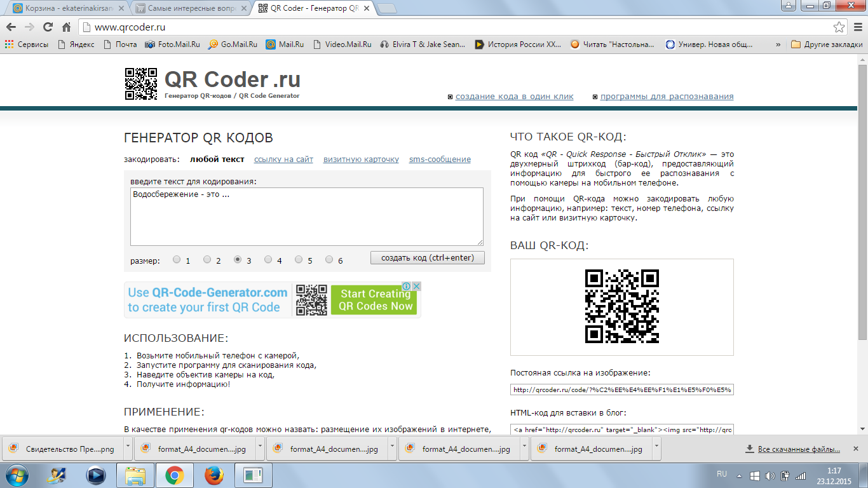Image resolution: width=868 pixels, height=488 pixels.
Task: Switch to sms-сообщение encoding mode
Action: [440, 159]
